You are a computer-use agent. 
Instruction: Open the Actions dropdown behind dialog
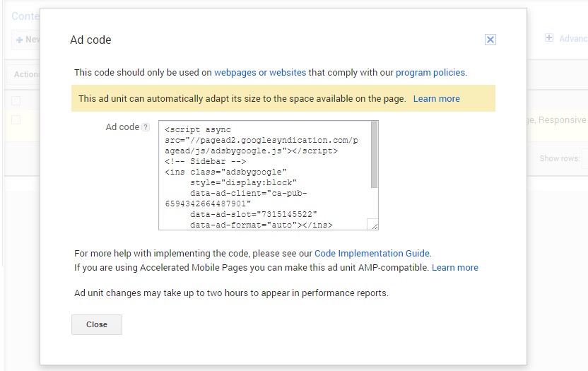click(x=23, y=74)
